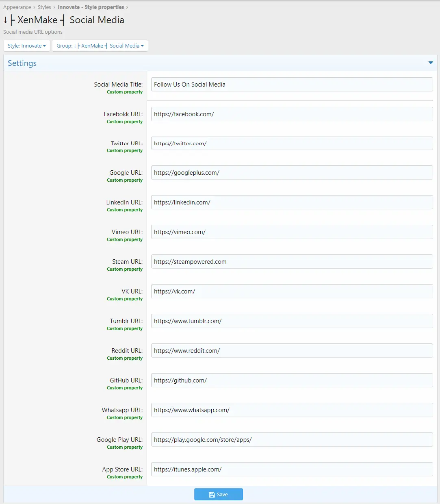Open Innovate - Style properties breadcrumb
Image resolution: width=440 pixels, height=504 pixels.
91,7
